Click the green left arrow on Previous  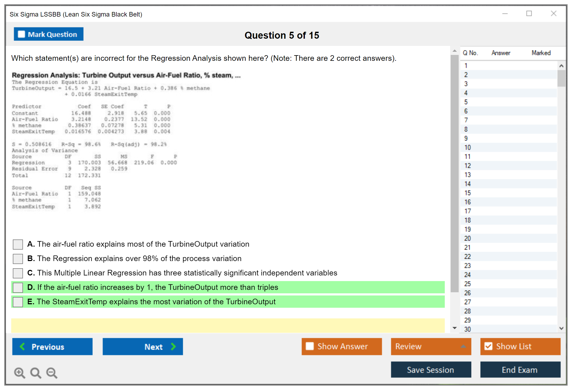(22, 346)
